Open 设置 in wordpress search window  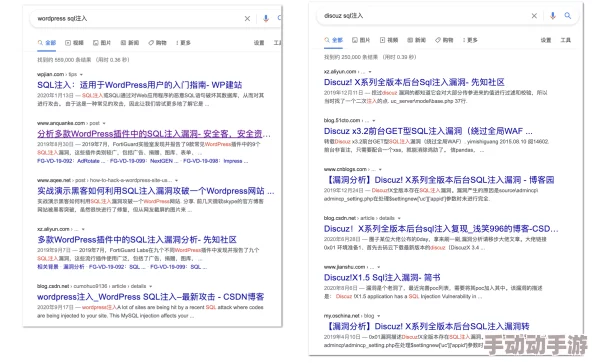(259, 43)
